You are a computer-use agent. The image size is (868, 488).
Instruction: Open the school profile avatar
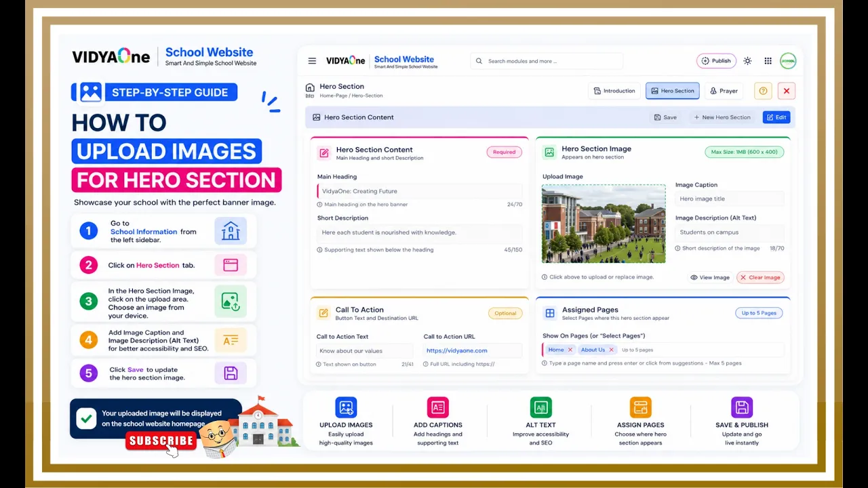pyautogui.click(x=788, y=61)
